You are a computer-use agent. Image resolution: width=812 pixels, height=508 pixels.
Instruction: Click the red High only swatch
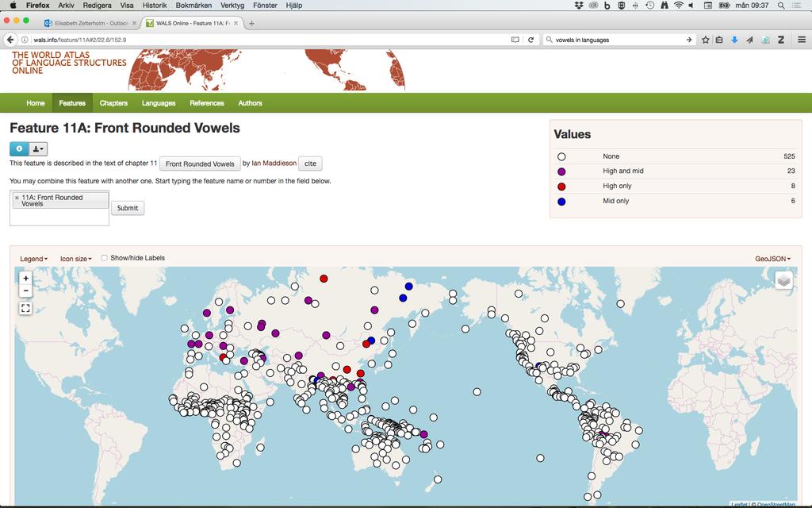pyautogui.click(x=561, y=187)
